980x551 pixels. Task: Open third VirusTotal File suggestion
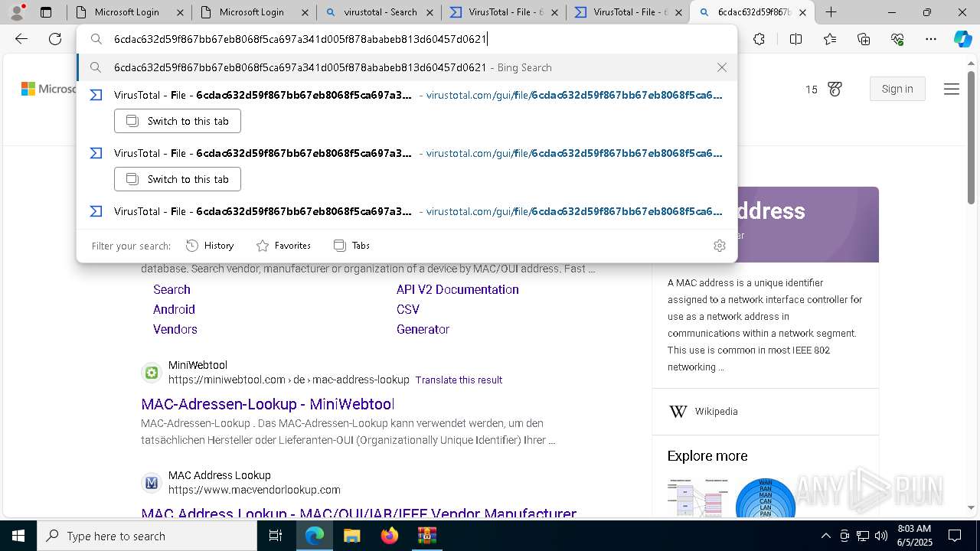[x=407, y=211]
